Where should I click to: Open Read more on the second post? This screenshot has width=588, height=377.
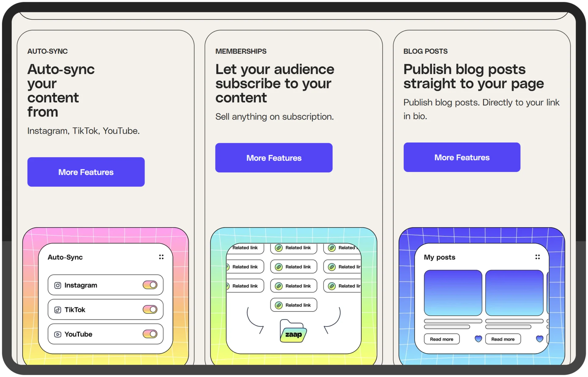tap(503, 339)
